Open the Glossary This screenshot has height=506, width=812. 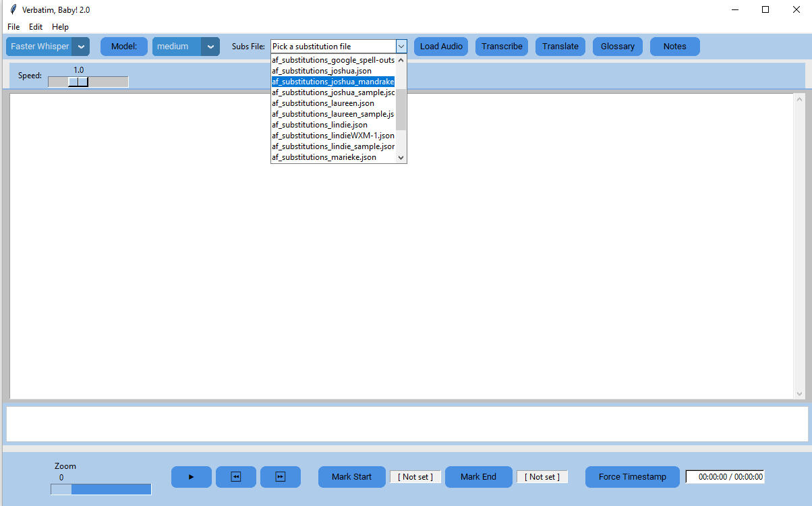(x=618, y=47)
